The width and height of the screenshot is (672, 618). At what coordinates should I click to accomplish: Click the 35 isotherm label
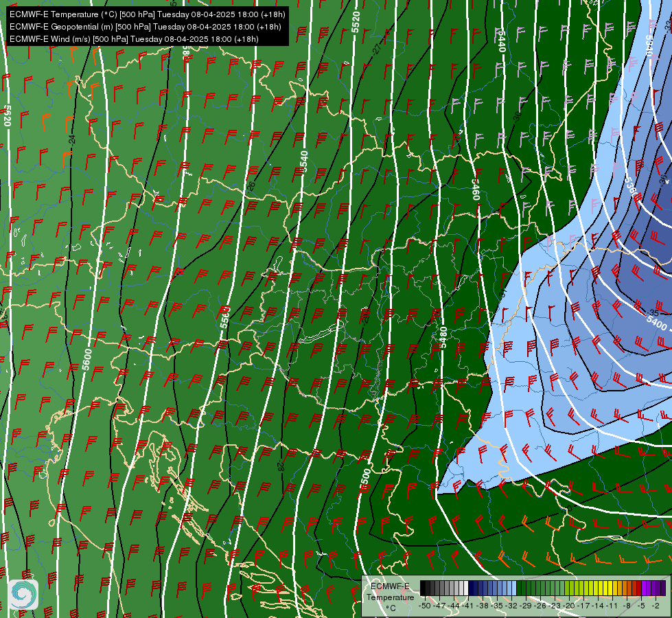[x=653, y=312]
